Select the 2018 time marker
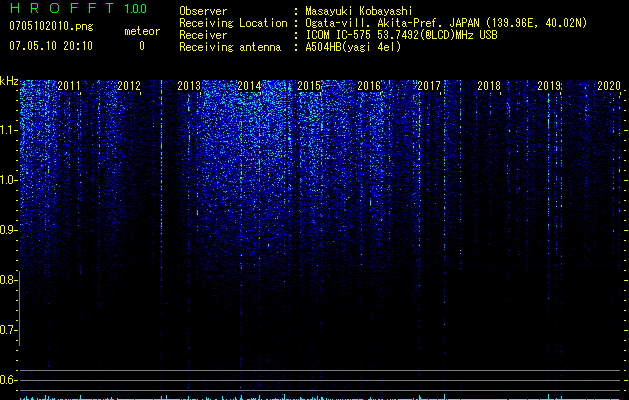 coord(489,86)
